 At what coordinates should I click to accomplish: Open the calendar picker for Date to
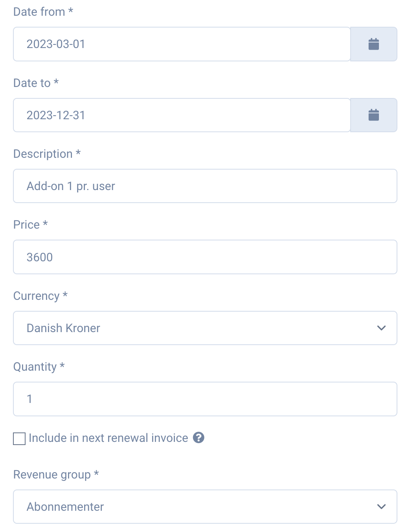[373, 115]
